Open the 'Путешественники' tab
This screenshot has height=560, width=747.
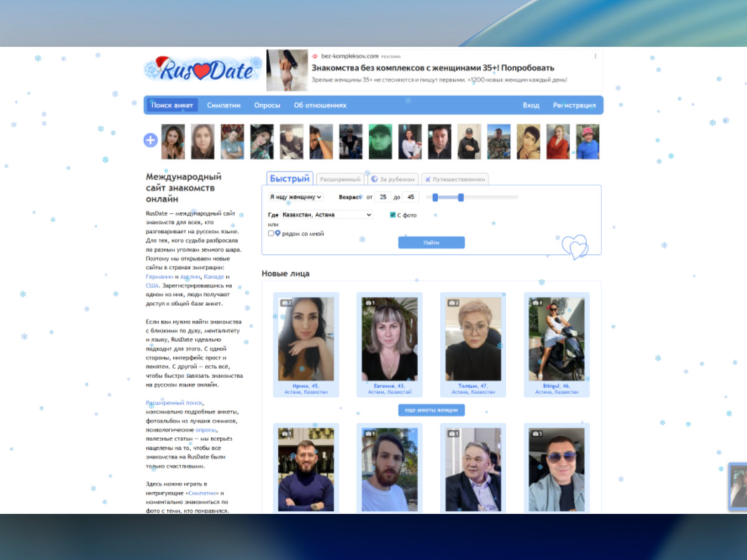tap(455, 179)
